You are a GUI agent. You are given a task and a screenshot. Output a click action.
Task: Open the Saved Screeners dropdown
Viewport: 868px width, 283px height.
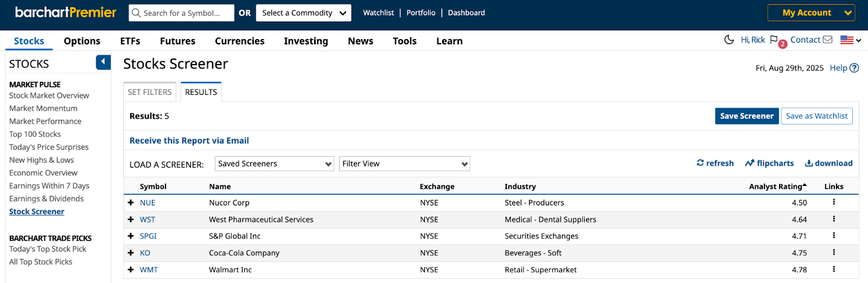coord(275,164)
